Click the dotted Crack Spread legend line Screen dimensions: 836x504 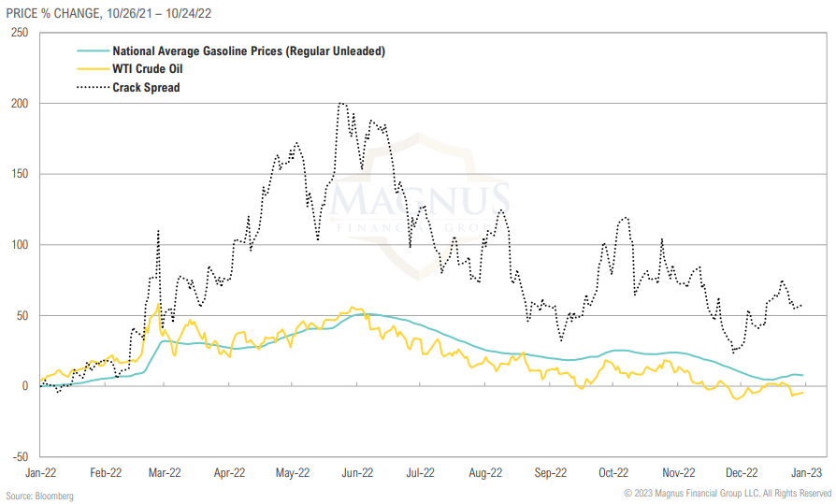92,88
